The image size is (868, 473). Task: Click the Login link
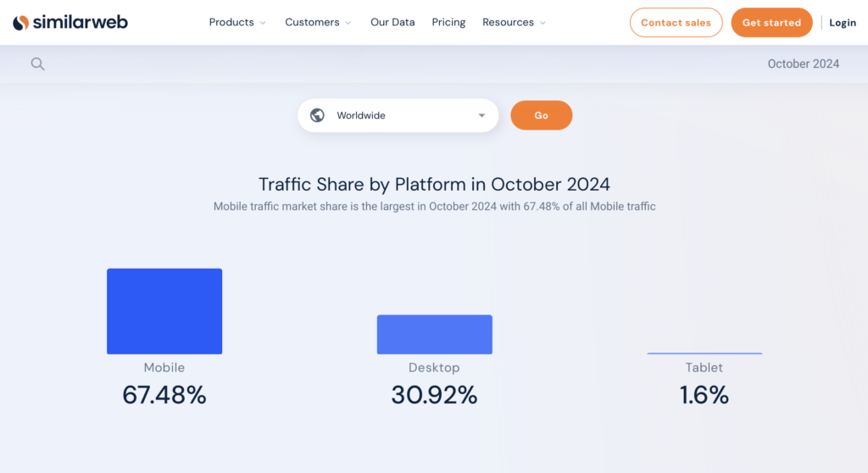[x=843, y=23]
